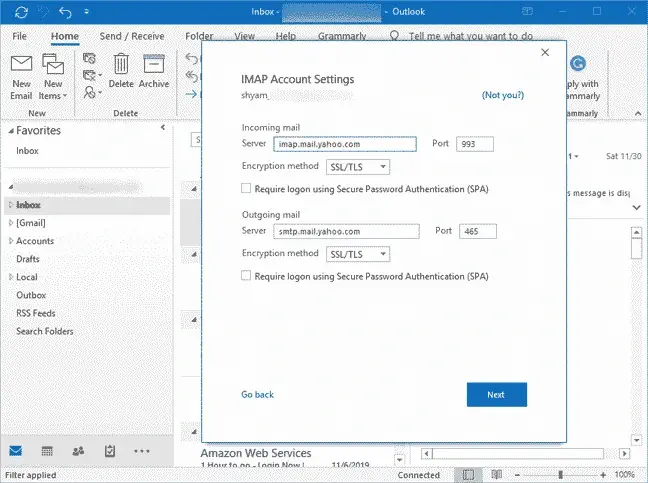Image resolution: width=648 pixels, height=483 pixels.
Task: Click reading pane scroll down arrow
Action: pyautogui.click(x=636, y=440)
